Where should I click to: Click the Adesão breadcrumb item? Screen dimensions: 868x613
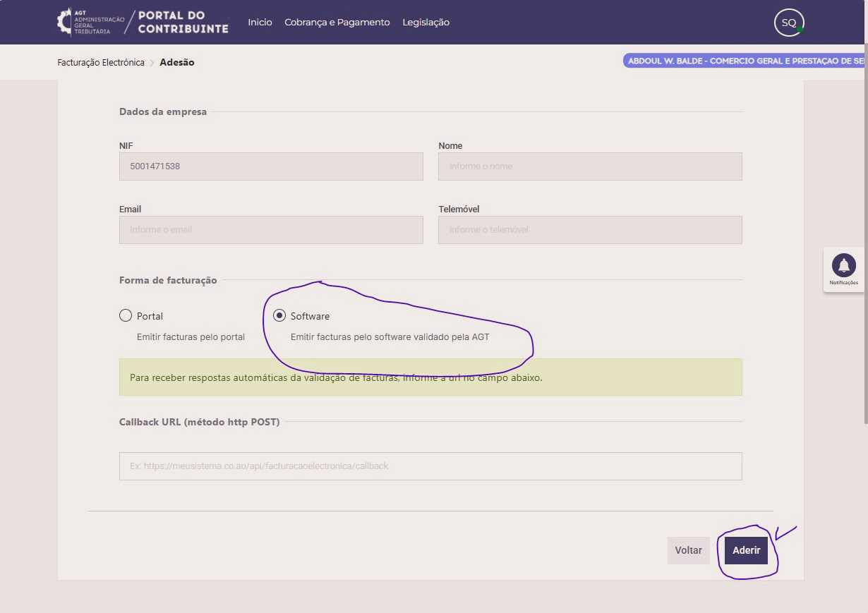tap(177, 63)
